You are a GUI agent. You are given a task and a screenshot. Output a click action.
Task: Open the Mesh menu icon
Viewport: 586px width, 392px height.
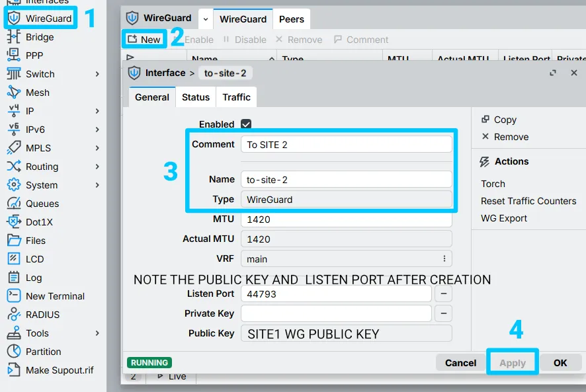[13, 93]
